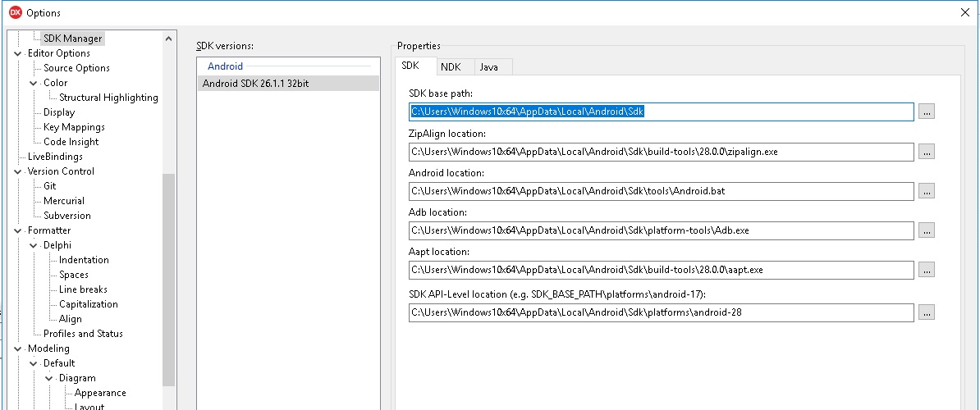980x410 pixels.
Task: Select Line breaks formatter item
Action: point(83,289)
